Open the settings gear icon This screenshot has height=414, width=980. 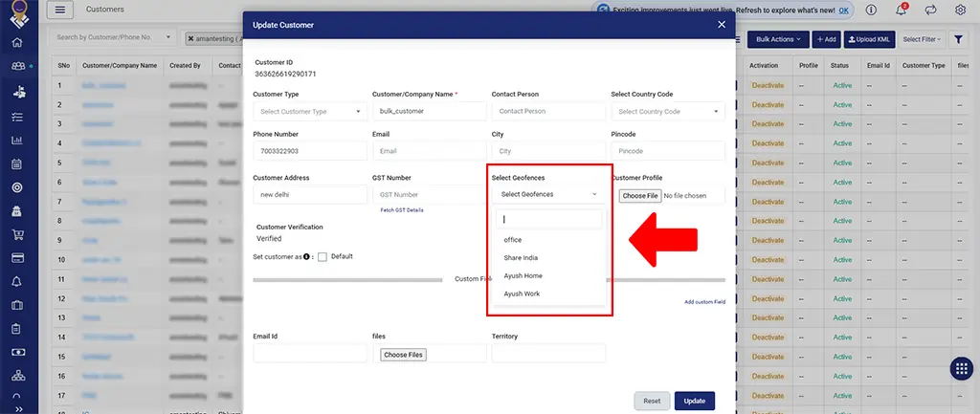(x=961, y=10)
